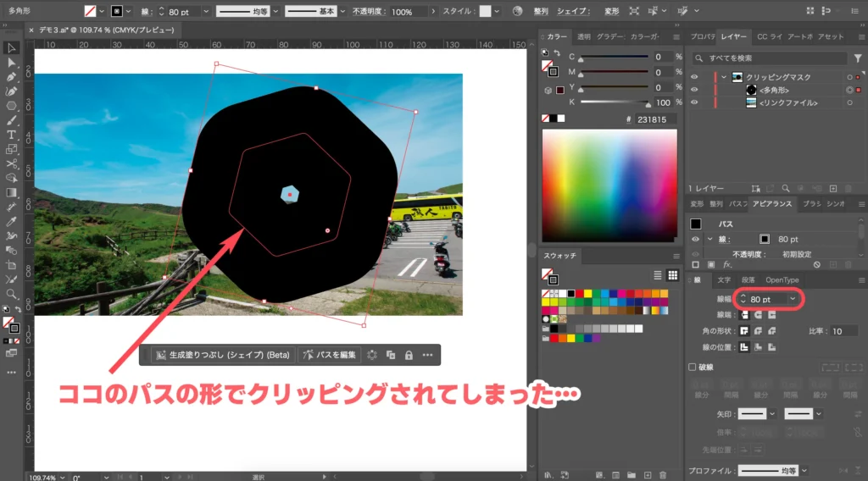
Task: Select the Gradient tool
Action: pos(11,192)
